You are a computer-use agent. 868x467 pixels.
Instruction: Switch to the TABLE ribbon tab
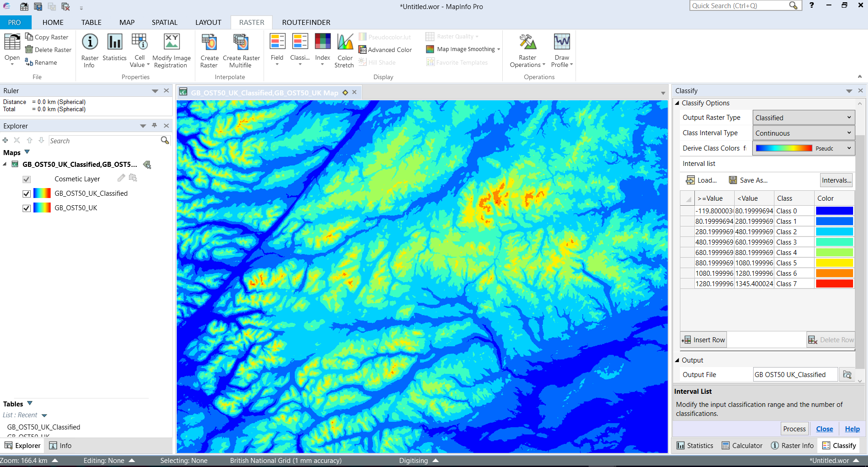pyautogui.click(x=91, y=22)
